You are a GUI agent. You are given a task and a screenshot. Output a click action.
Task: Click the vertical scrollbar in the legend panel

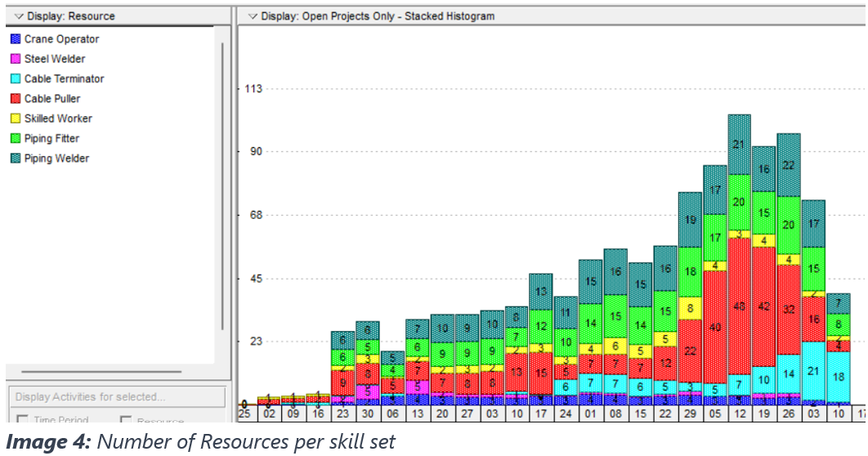coord(222,188)
